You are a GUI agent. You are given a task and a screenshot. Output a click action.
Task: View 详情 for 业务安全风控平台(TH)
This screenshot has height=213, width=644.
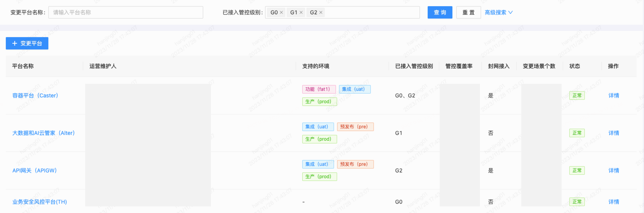[613, 202]
